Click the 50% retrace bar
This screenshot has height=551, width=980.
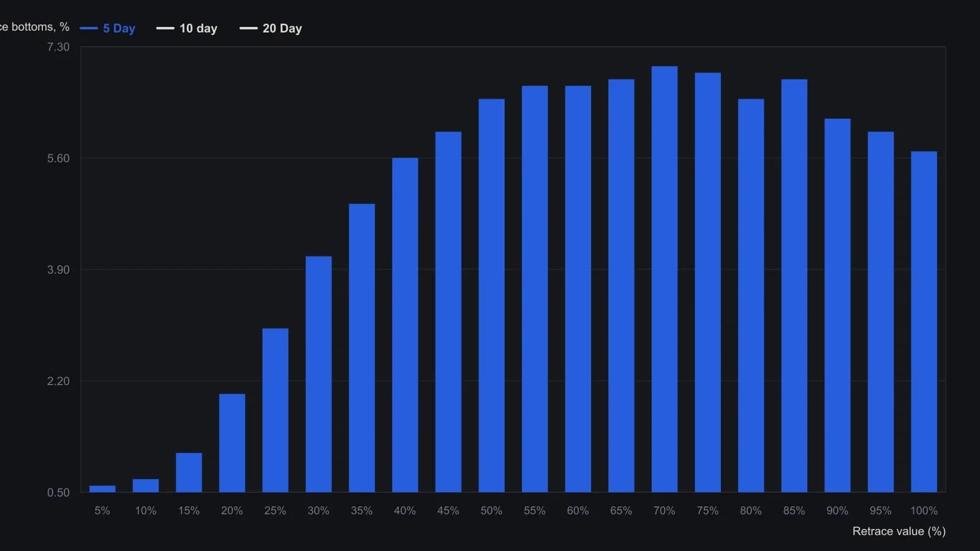(x=492, y=296)
